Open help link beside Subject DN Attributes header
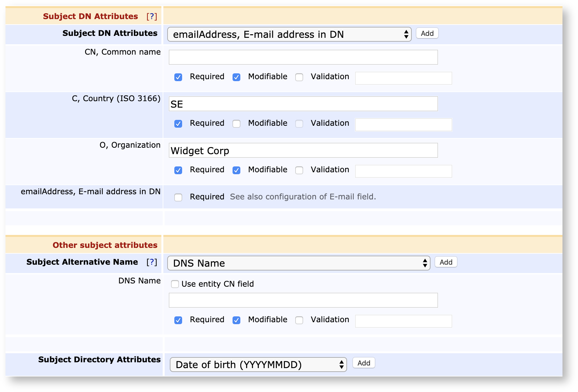 click(x=151, y=16)
